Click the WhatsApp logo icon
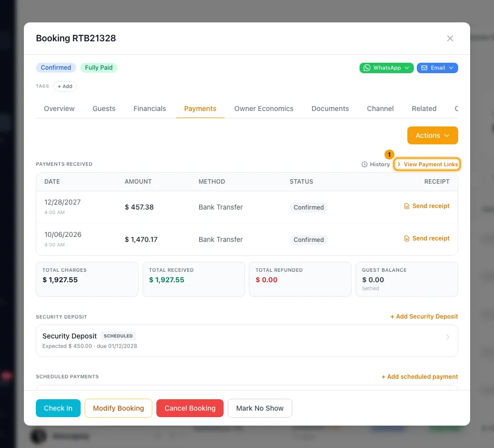Viewport: 494px width, 448px height. coord(367,68)
